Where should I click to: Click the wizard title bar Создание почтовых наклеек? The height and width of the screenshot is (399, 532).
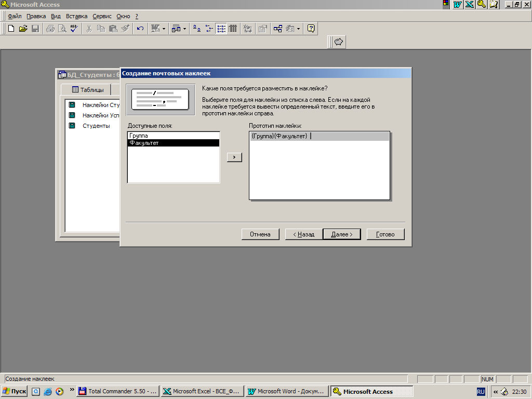point(265,73)
